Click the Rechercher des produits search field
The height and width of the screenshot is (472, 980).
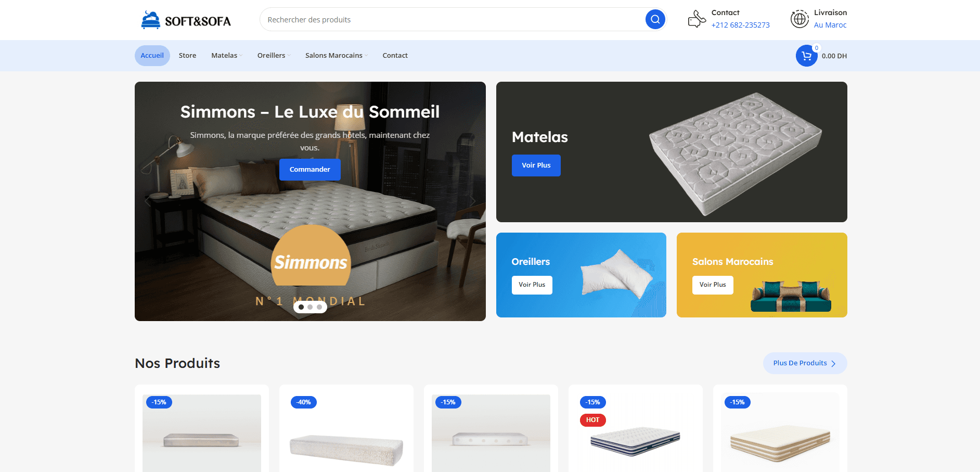click(x=452, y=19)
